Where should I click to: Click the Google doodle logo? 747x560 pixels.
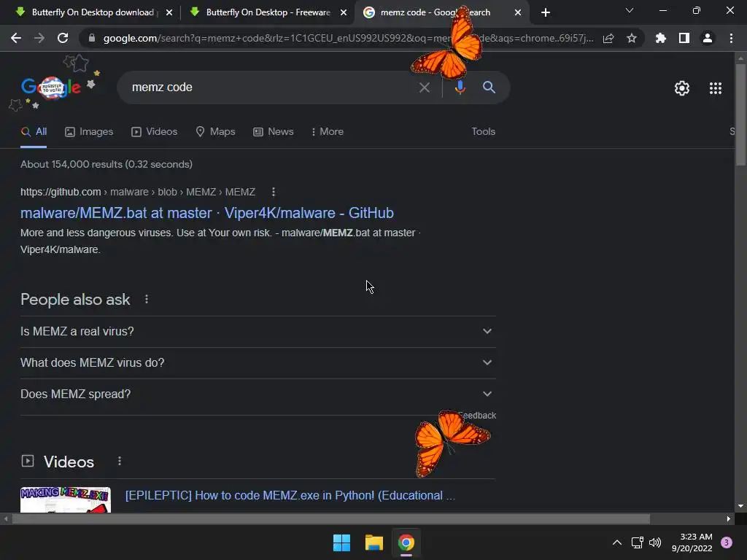tap(51, 87)
